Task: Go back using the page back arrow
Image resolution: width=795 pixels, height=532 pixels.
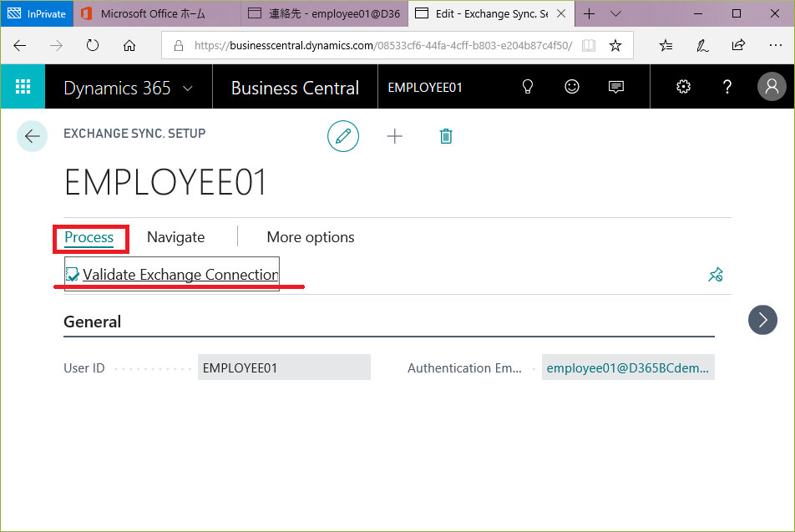Action: 33,136
